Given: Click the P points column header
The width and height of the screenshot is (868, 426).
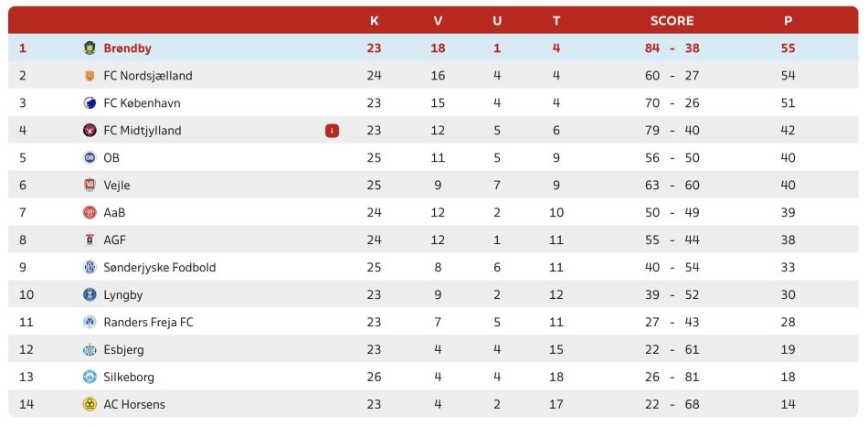Looking at the screenshot, I should coord(789,21).
